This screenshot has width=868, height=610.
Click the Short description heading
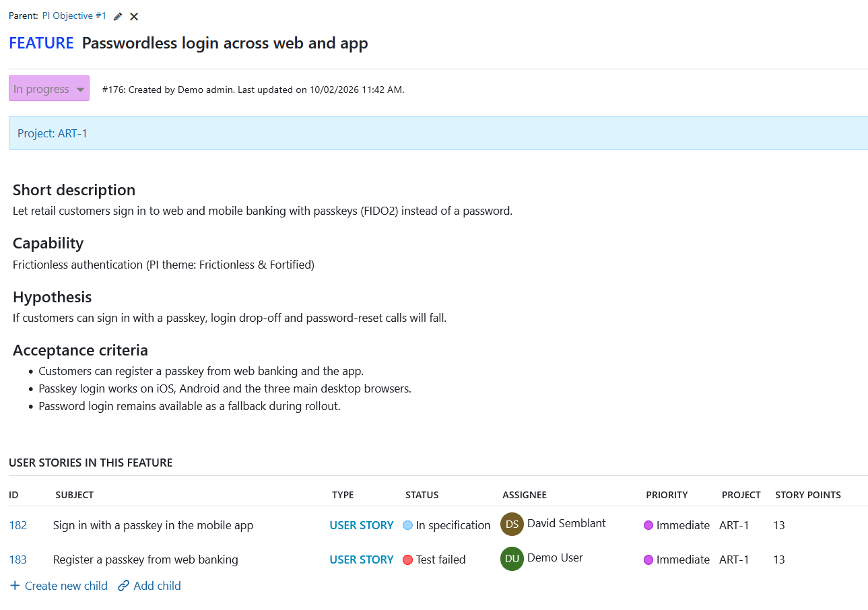coord(74,190)
